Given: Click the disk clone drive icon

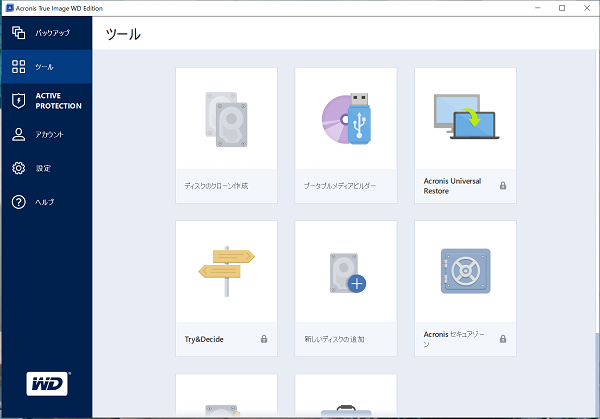Looking at the screenshot, I should click(x=226, y=118).
